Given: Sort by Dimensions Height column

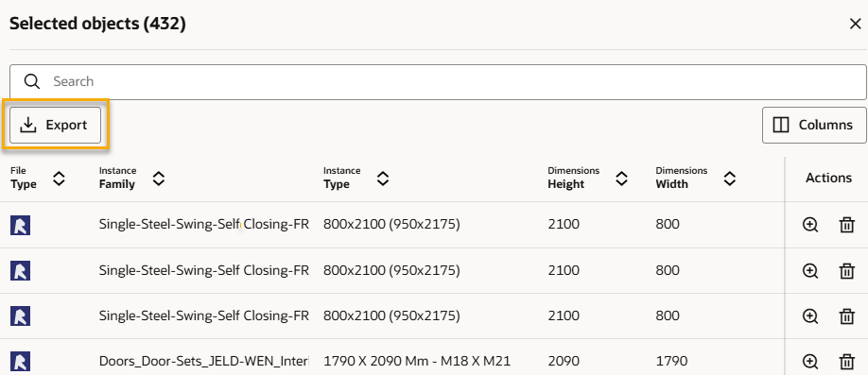Looking at the screenshot, I should 621,179.
